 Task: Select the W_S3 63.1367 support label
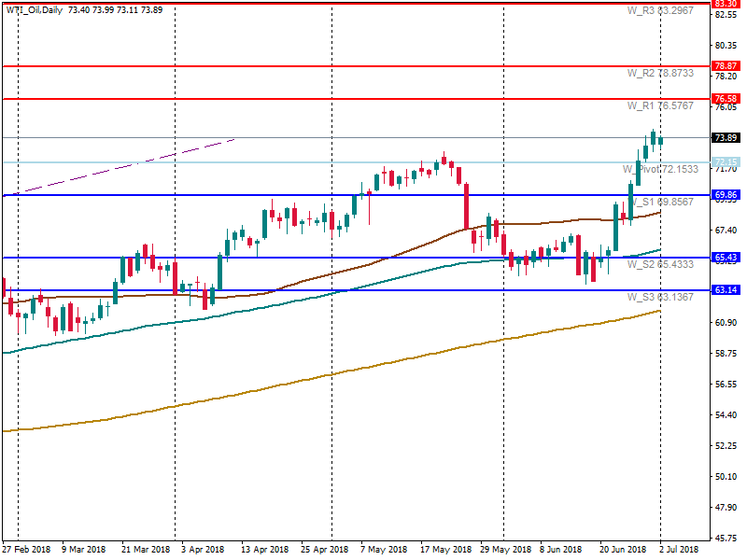[660, 297]
